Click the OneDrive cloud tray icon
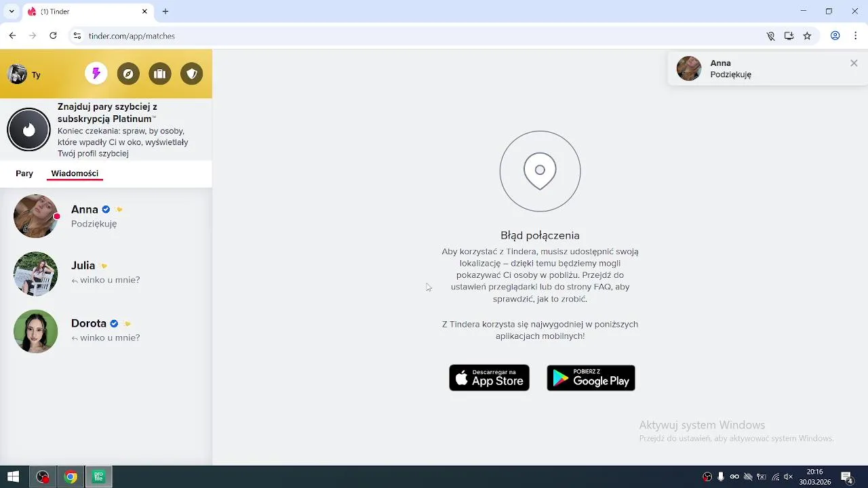Screen dimensions: 868x488 748,477
